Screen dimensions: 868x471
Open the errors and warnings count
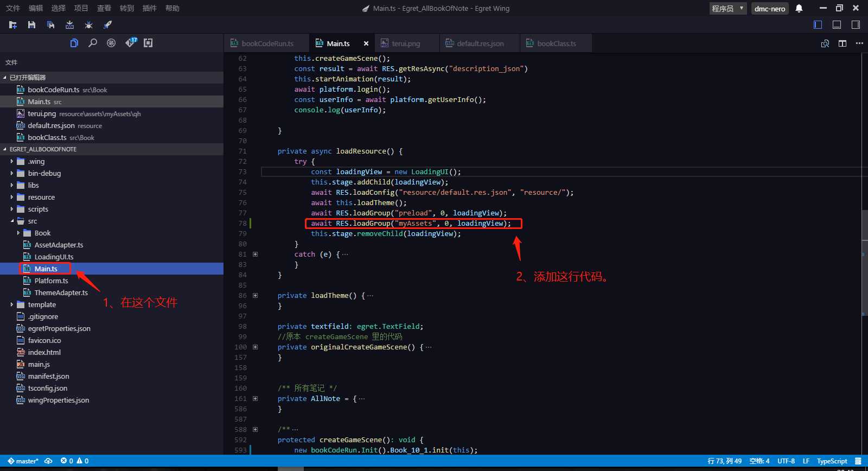[74, 461]
